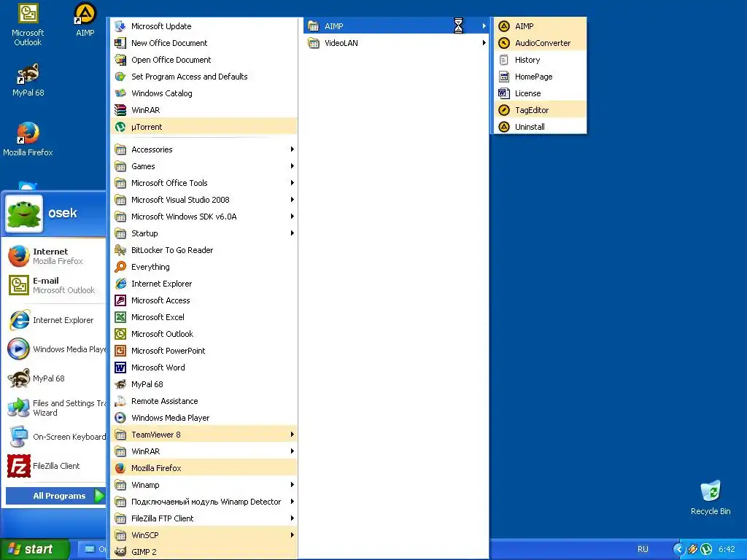Expand Microsoft Windows SDK v6.0A arrow

(292, 217)
